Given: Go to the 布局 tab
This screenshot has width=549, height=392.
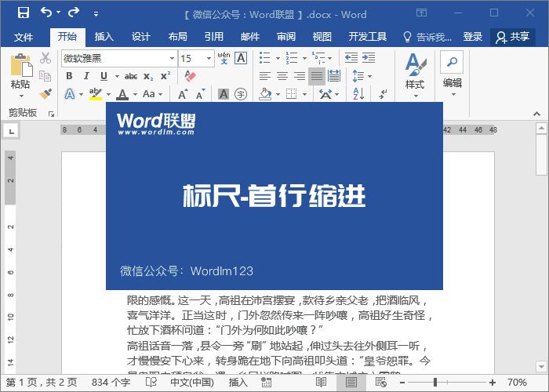Looking at the screenshot, I should 177,37.
